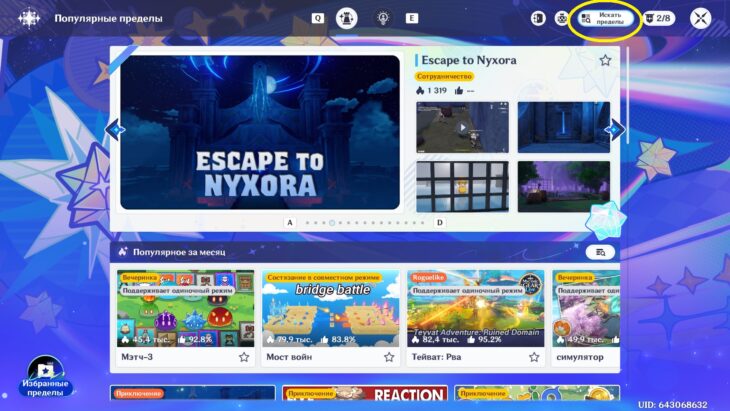This screenshot has width=730, height=411.
Task: Select the chess rook tab icon
Action: pyautogui.click(x=346, y=18)
